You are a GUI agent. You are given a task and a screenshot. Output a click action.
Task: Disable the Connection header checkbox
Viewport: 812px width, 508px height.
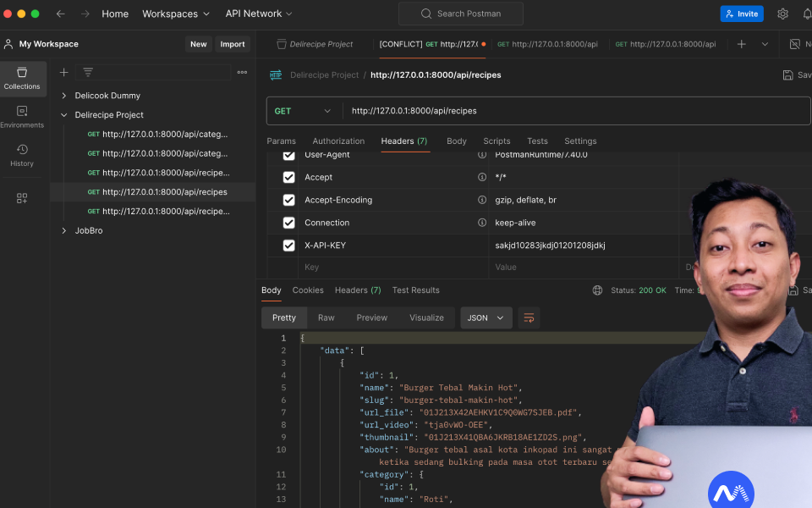tap(288, 222)
